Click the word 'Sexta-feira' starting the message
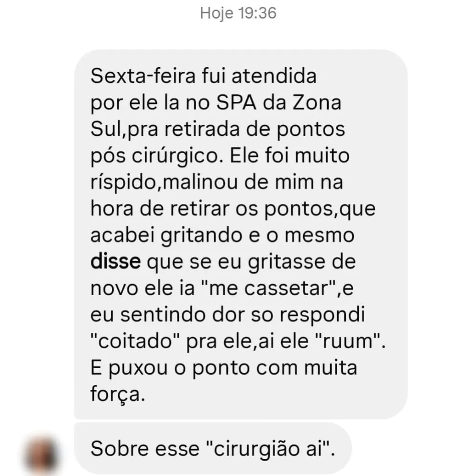This screenshot has height=476, width=476. tap(143, 76)
